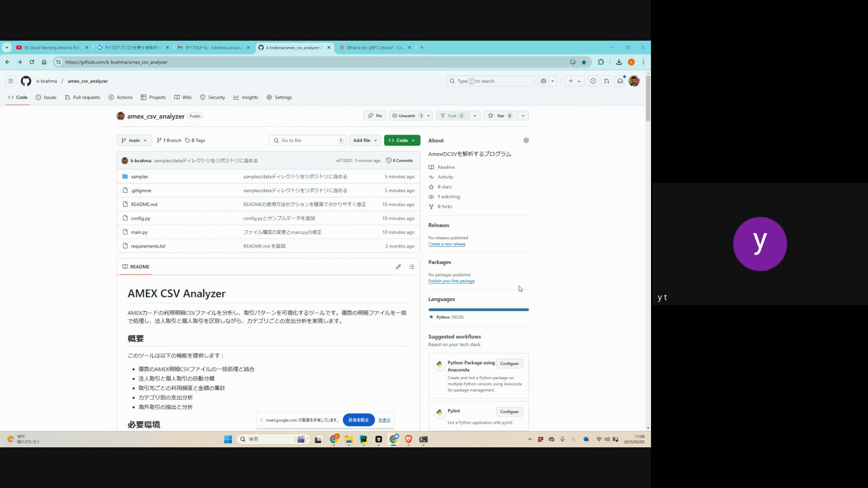868x488 pixels.
Task: Click the GitHub Octocat logo
Action: [26, 81]
